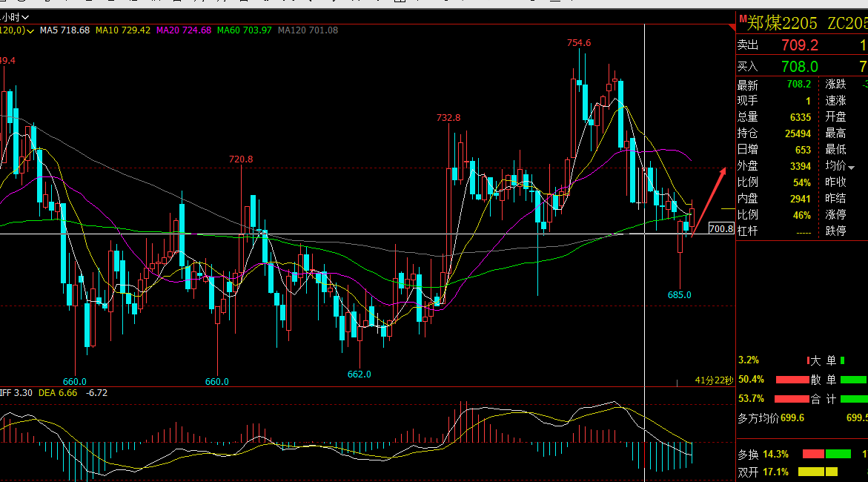Click the 日增 value 653

[x=804, y=150]
